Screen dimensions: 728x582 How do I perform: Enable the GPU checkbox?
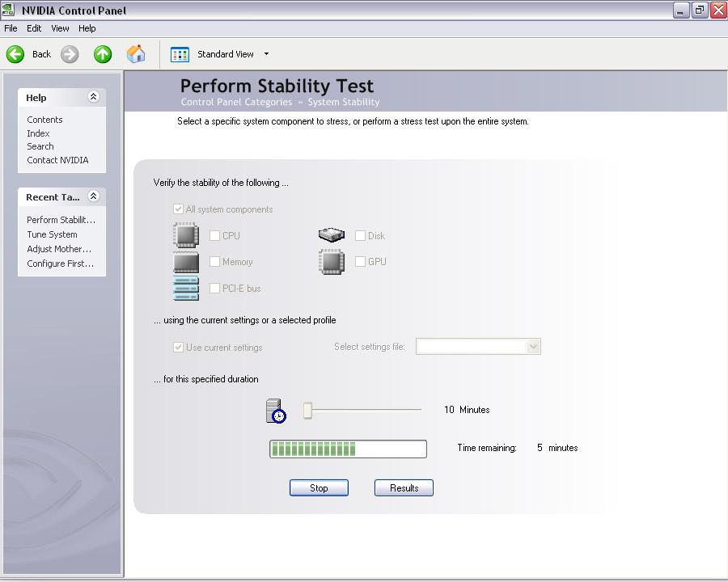coord(360,261)
